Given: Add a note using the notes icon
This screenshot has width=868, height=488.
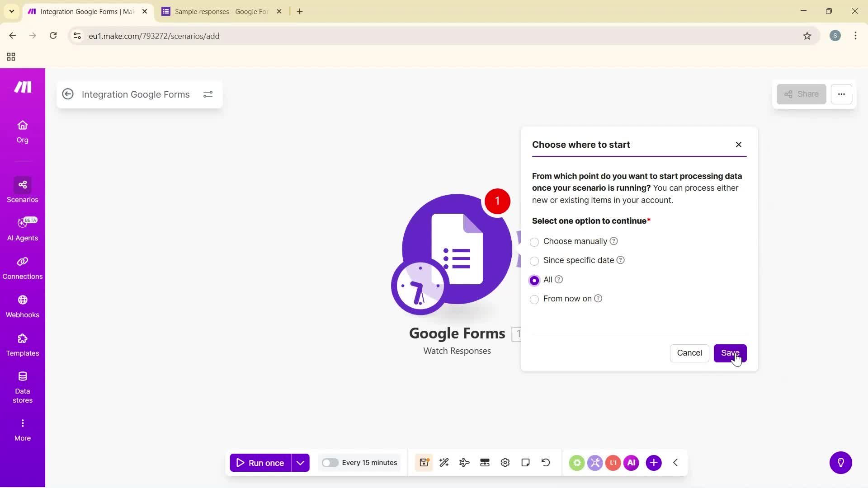Looking at the screenshot, I should coord(525,462).
